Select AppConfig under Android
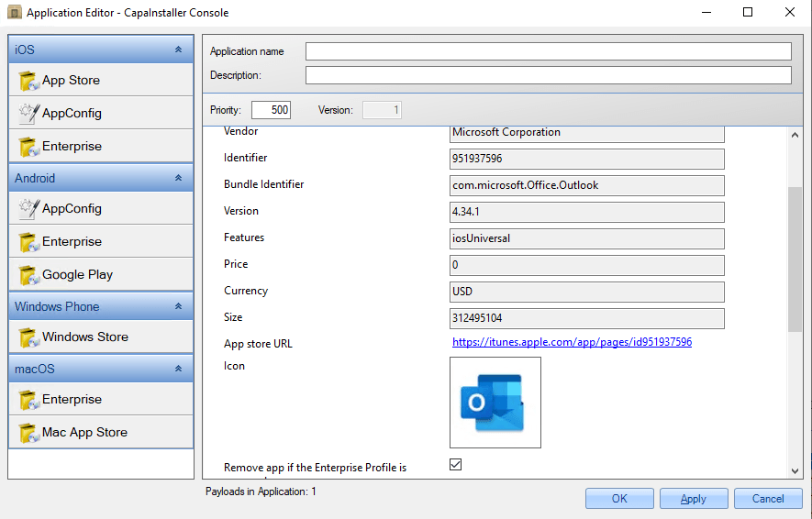The height and width of the screenshot is (519, 812). [101, 208]
